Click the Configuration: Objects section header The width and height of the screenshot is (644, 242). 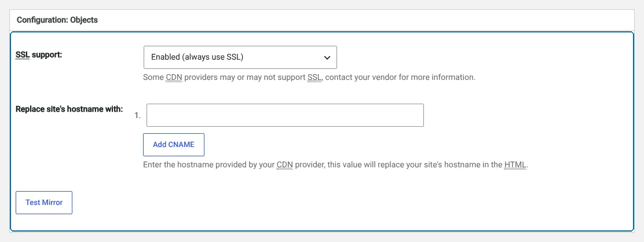coord(57,20)
